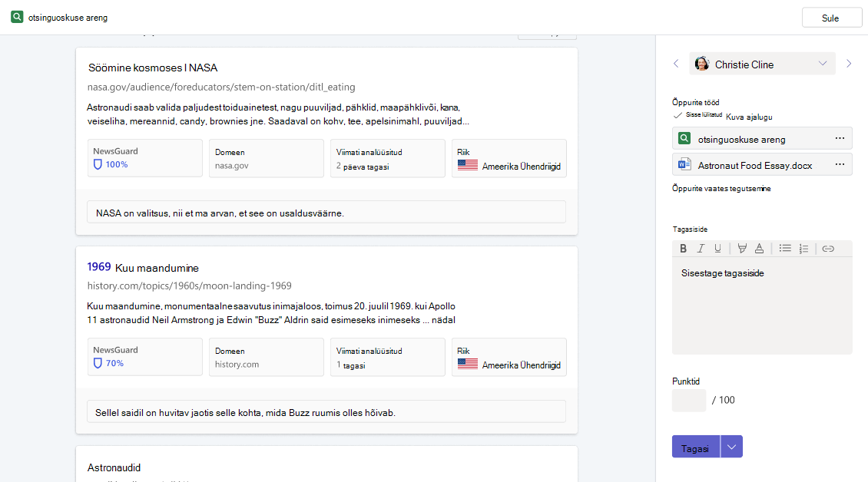Viewport: 868px width, 482px height.
Task: Click the Punktid score input field
Action: tap(689, 400)
